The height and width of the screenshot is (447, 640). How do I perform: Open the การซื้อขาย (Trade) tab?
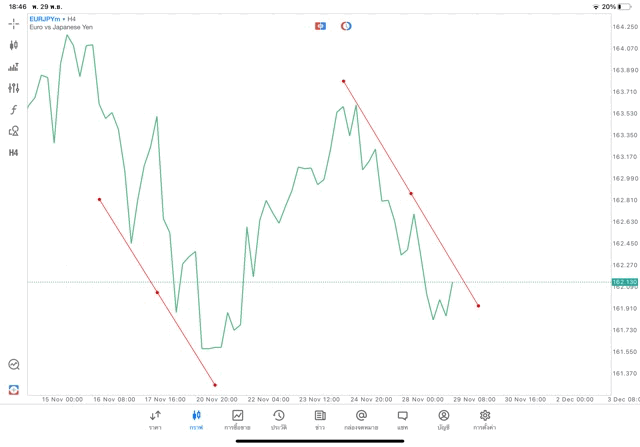click(x=237, y=419)
